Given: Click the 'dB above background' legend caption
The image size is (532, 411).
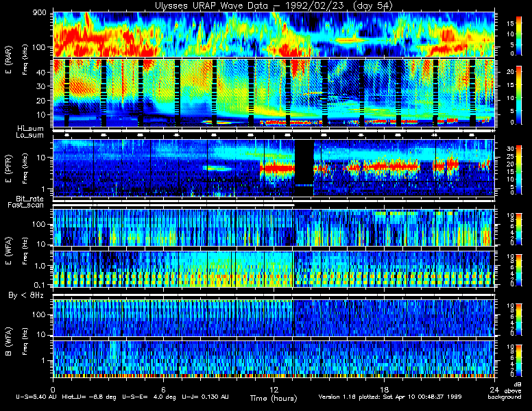Looking at the screenshot, I should point(506,391).
